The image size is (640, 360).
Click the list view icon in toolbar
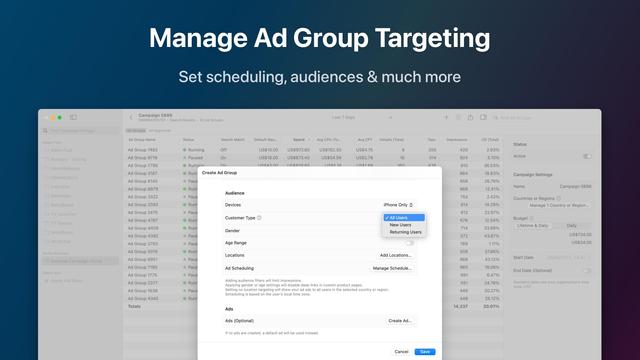[458, 118]
